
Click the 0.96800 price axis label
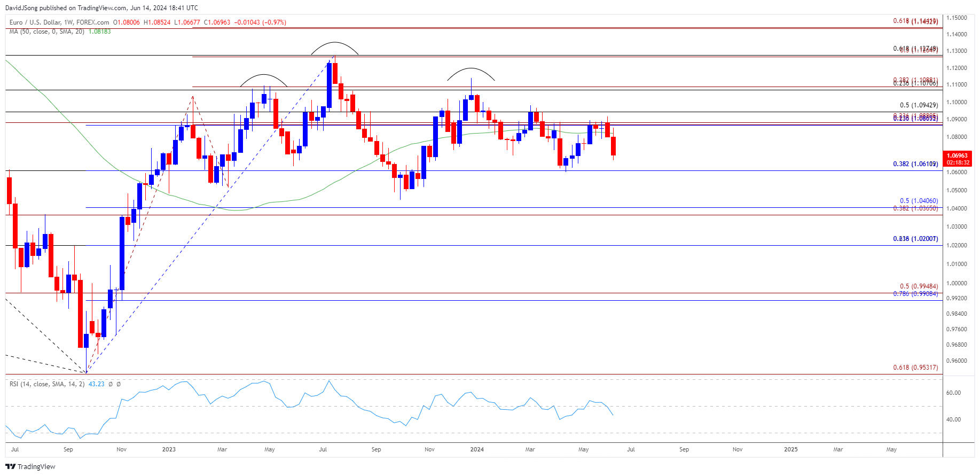click(x=957, y=345)
